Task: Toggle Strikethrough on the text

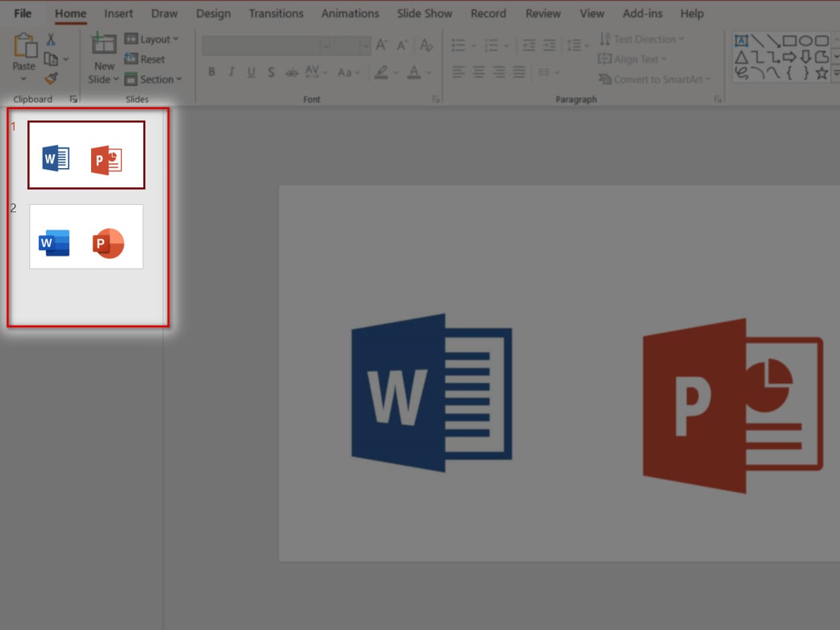Action: (x=291, y=72)
